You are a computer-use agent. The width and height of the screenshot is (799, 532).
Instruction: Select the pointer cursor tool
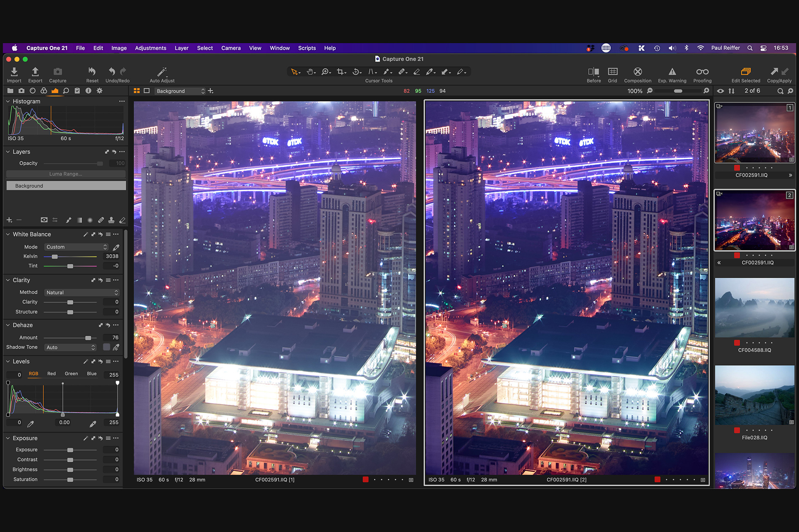tap(295, 72)
